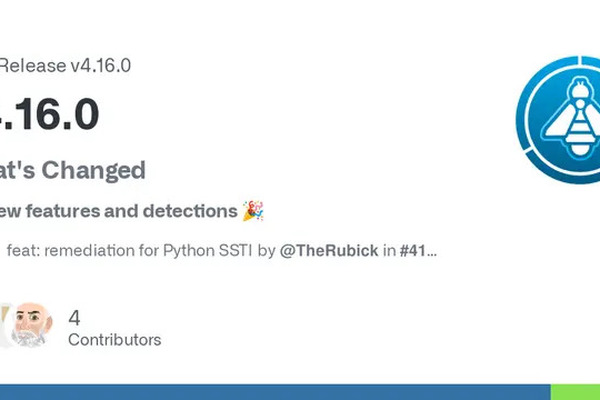Click the contributor count number 4

[x=74, y=318]
